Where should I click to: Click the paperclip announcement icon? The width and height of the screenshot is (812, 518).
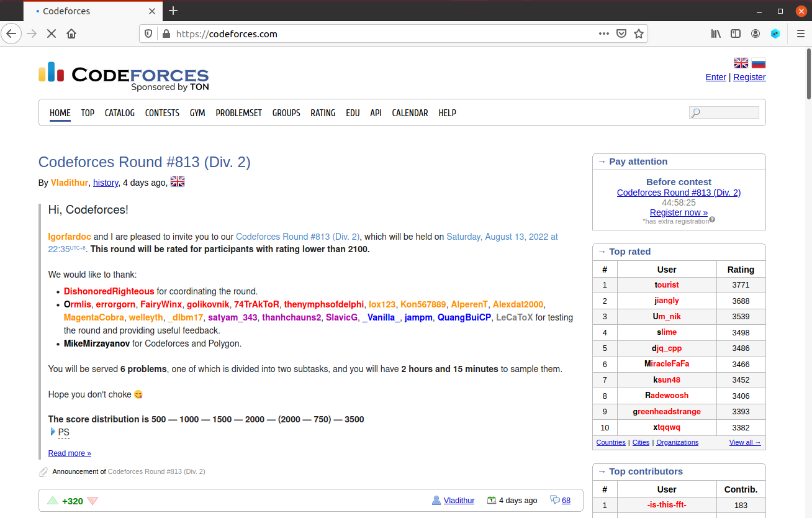(x=43, y=472)
